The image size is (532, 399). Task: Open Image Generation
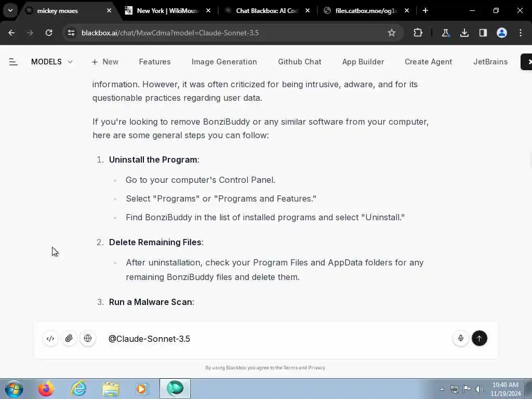[224, 62]
